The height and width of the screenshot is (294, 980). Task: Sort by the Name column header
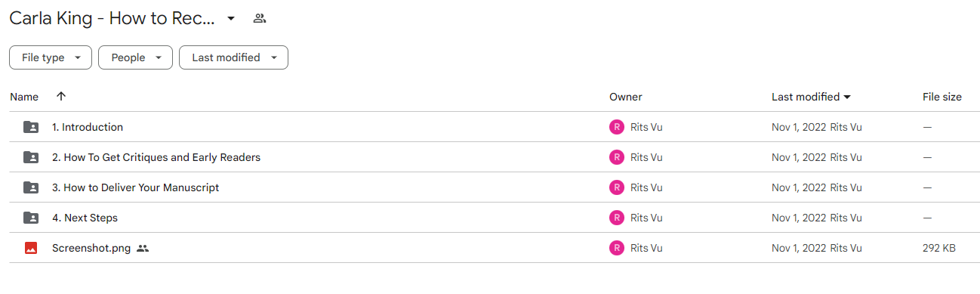24,97
